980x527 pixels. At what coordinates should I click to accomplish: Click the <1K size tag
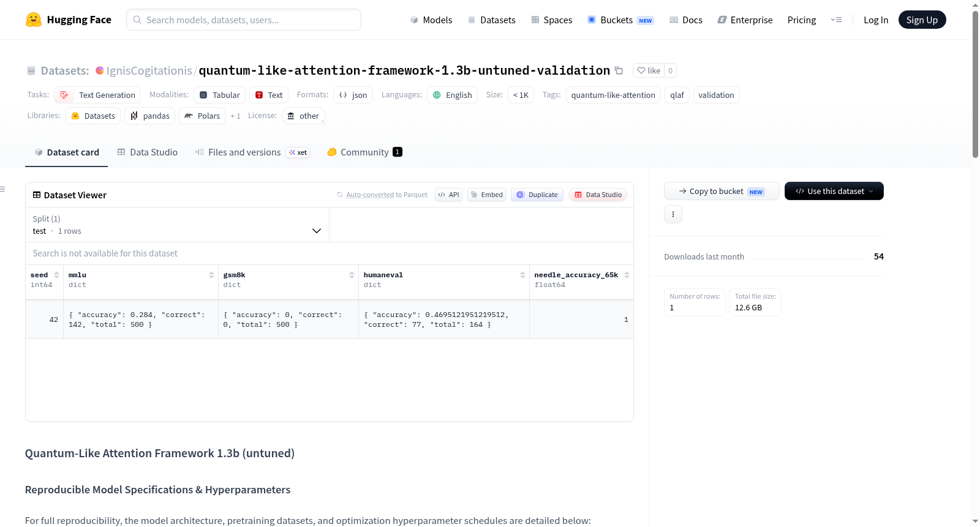pos(521,95)
